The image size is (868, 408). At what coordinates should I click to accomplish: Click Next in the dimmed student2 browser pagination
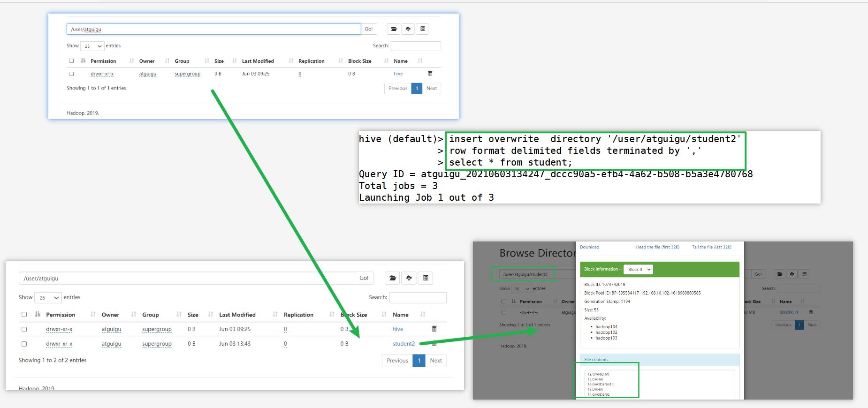coord(812,325)
